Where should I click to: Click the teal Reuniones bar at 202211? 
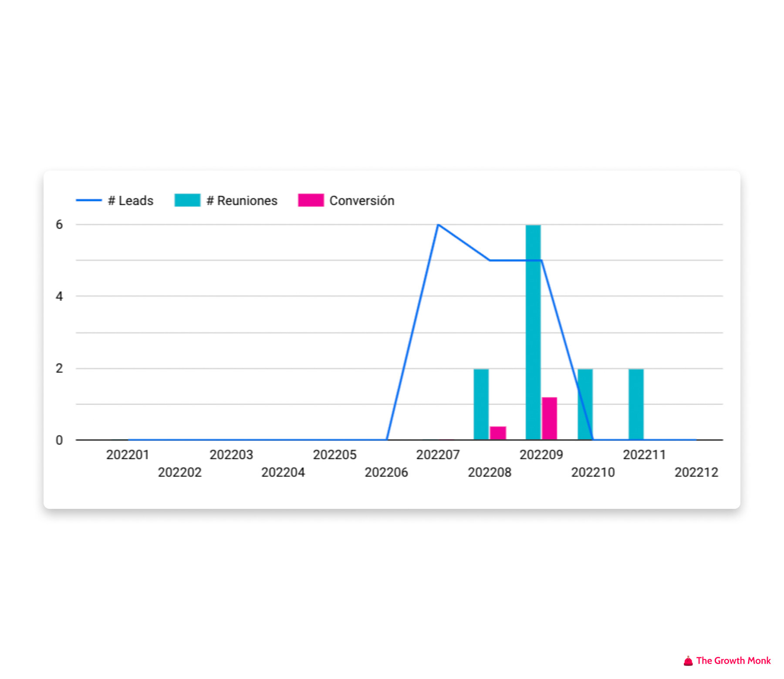click(636, 404)
